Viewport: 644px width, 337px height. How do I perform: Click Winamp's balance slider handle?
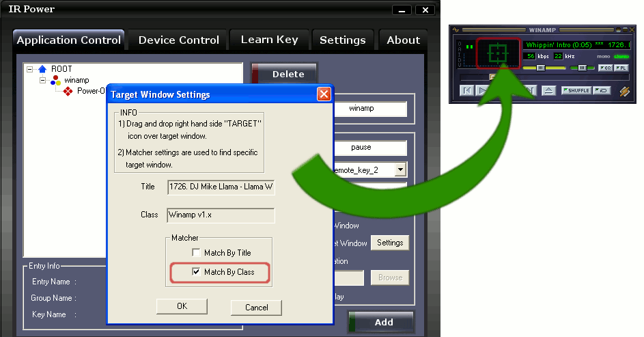pyautogui.click(x=582, y=68)
